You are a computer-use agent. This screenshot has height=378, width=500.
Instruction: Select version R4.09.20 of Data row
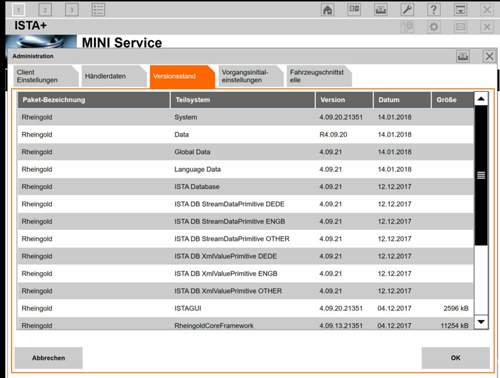point(333,135)
